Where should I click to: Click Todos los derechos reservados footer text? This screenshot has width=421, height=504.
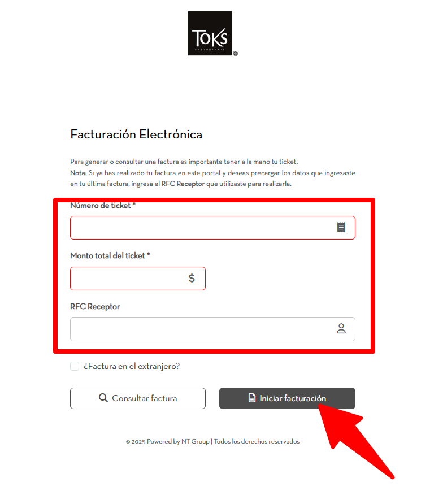257,441
